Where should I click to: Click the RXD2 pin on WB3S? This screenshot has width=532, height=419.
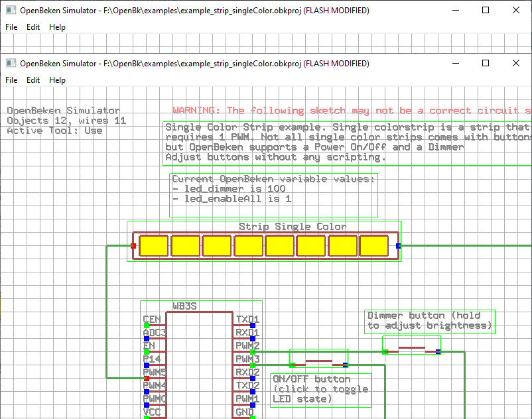click(x=253, y=379)
